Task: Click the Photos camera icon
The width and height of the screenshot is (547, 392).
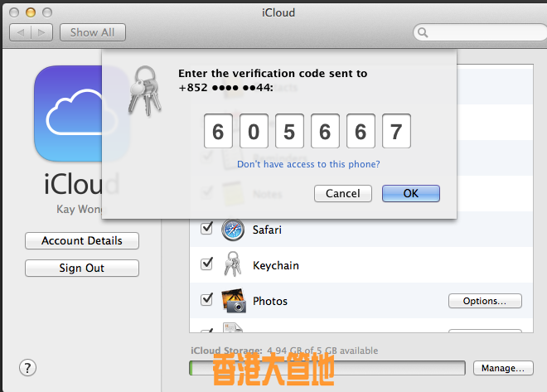Action: [x=234, y=301]
